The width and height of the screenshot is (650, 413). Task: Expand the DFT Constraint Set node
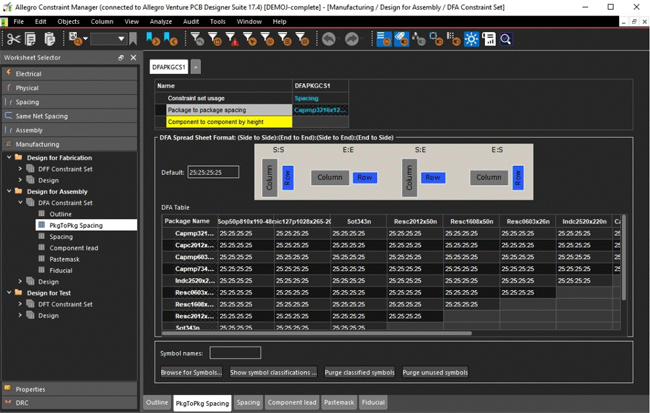tap(20, 304)
